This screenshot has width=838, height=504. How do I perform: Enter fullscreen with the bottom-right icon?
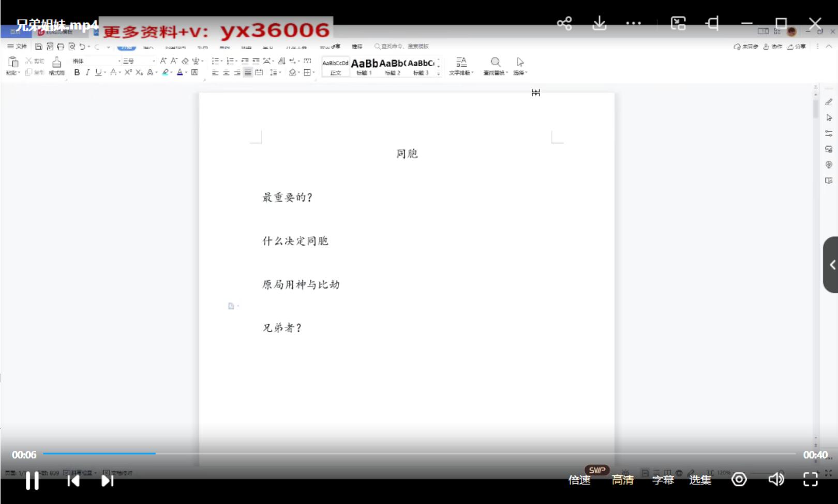click(x=810, y=480)
